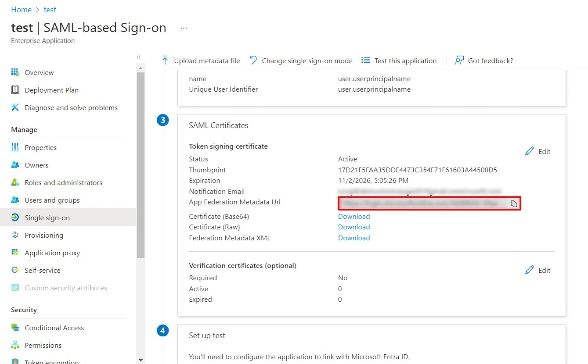Image resolution: width=588 pixels, height=364 pixels.
Task: Select Change single sign-on mode
Action: (301, 61)
